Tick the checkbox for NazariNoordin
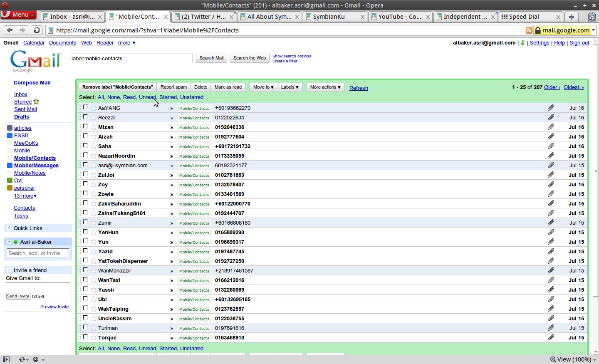Viewport: 599px width, 364px height. [85, 155]
